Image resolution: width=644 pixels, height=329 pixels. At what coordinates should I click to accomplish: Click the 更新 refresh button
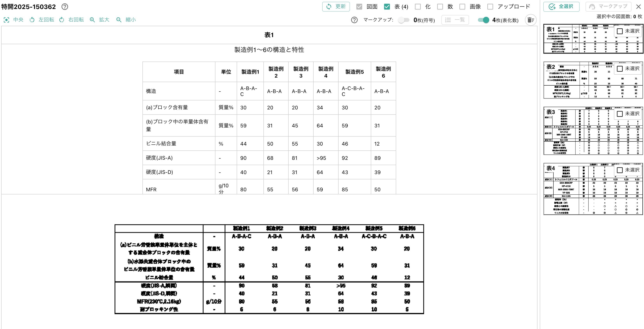(x=336, y=6)
